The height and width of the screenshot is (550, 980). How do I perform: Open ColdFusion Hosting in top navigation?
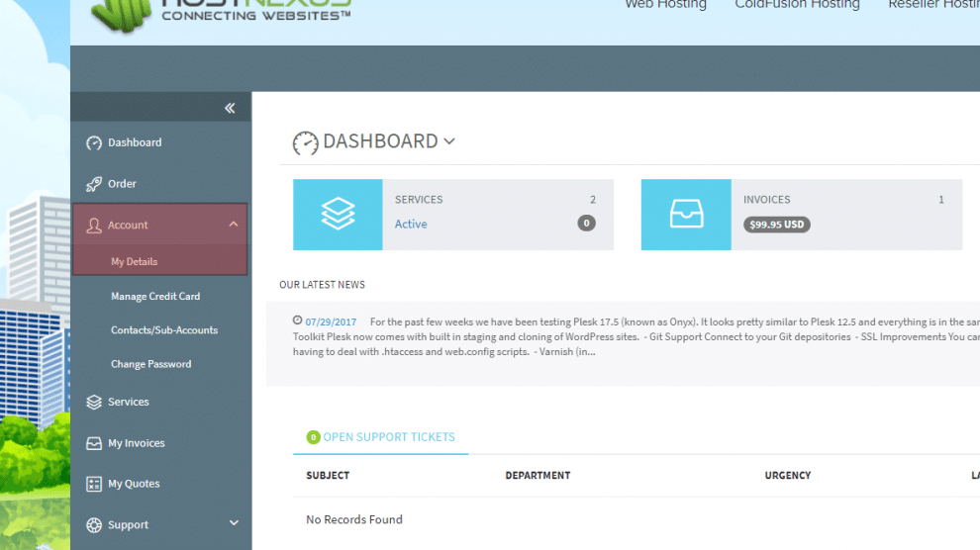tap(797, 4)
